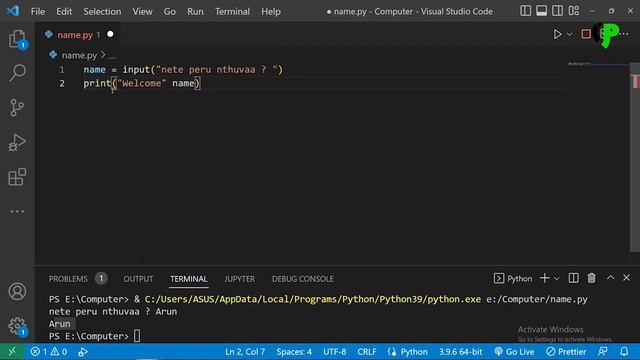Select the name.py editor tab
This screenshot has width=640, height=360.
78,35
